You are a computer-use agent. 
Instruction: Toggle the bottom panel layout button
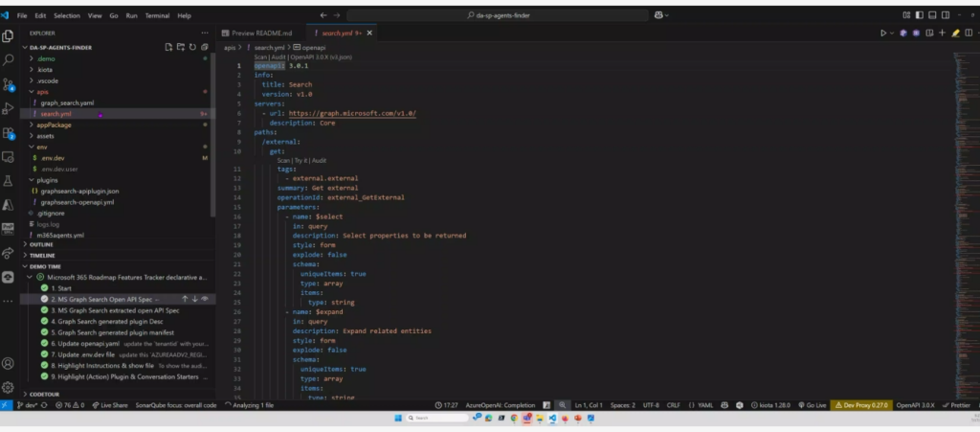932,15
